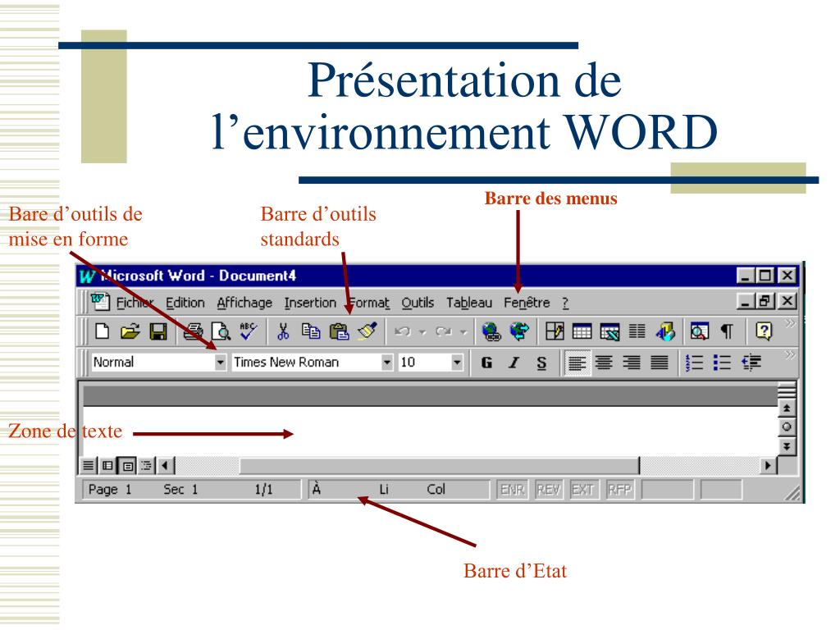This screenshot has width=840, height=630.
Task: Click the Undo arrow icon
Action: pyautogui.click(x=402, y=332)
